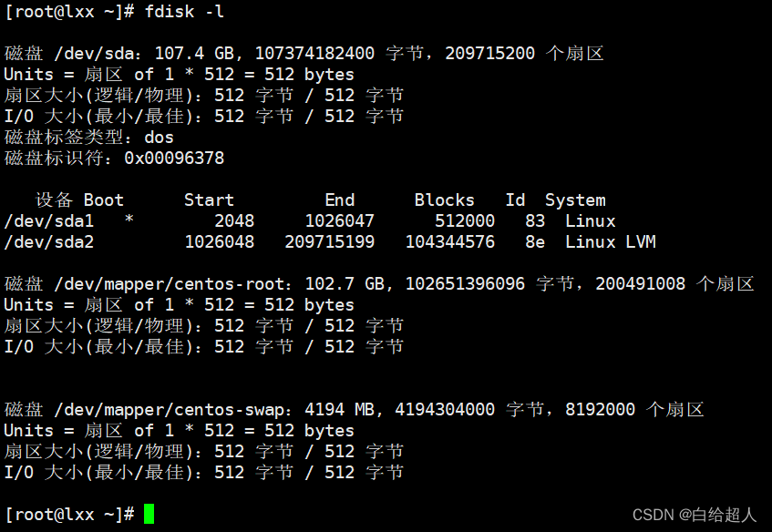Click the End column header
Viewport: 772px width, 532px height.
pos(339,199)
